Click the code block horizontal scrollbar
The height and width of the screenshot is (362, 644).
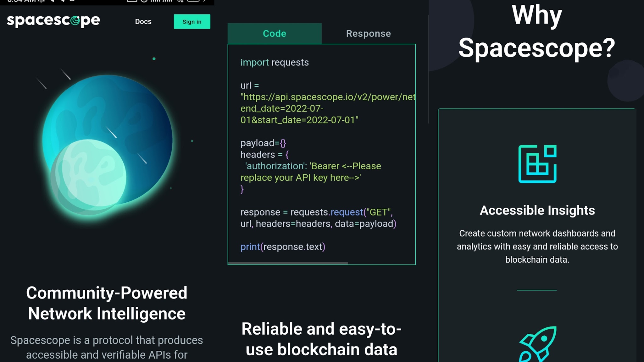point(288,263)
